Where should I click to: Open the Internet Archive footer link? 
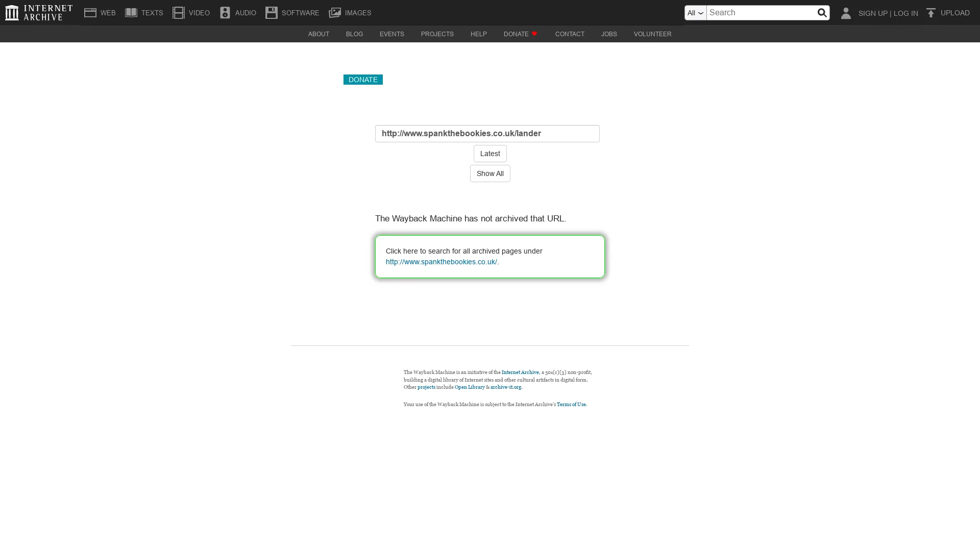coord(520,372)
